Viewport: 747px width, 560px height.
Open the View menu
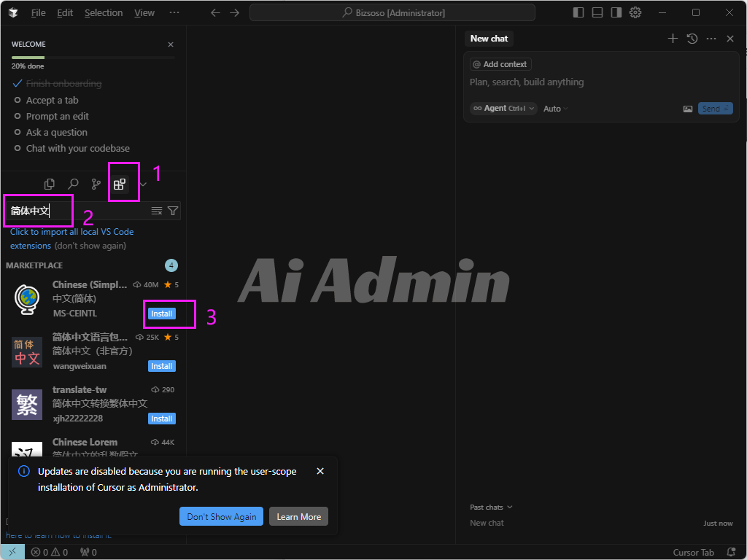144,13
